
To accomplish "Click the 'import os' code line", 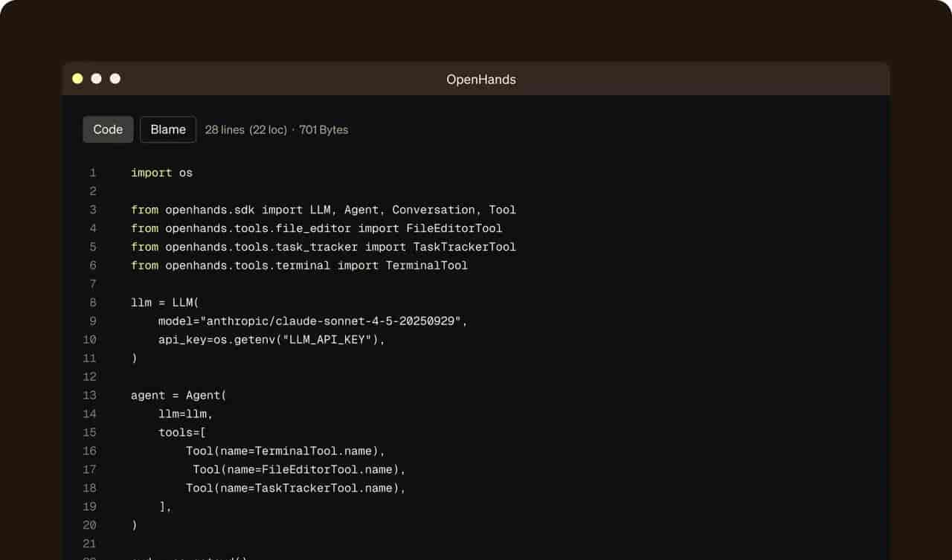I will point(161,173).
